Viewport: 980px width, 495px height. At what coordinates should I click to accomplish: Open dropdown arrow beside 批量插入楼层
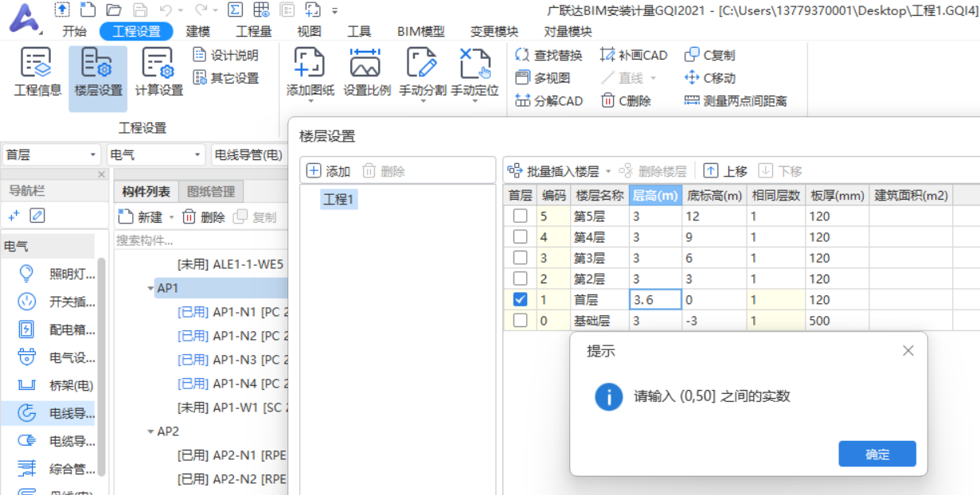(x=608, y=171)
